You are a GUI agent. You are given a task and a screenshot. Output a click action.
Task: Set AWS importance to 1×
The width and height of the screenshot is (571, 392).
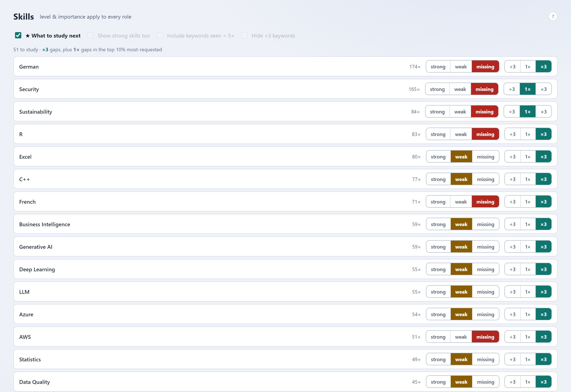click(528, 337)
